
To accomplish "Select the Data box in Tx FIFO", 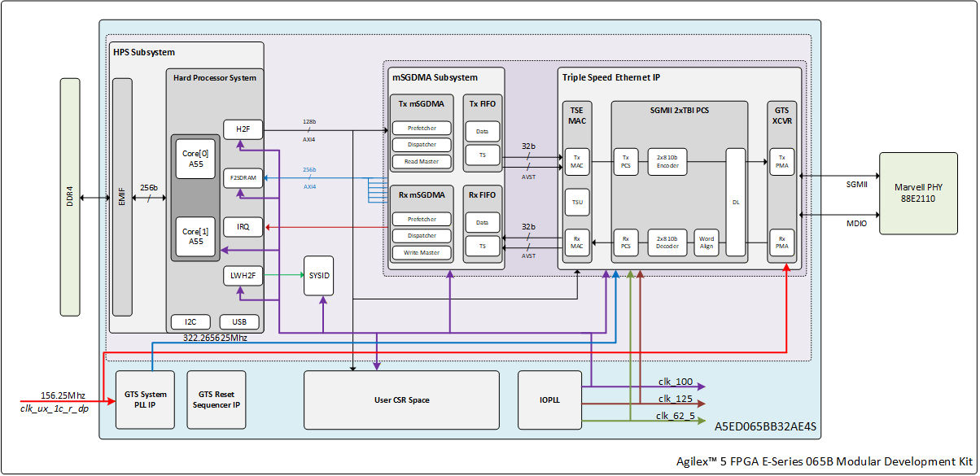I will pyautogui.click(x=483, y=130).
